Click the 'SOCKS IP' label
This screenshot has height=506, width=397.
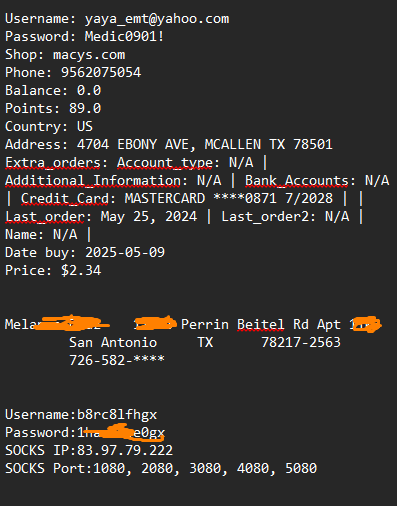click(x=37, y=451)
